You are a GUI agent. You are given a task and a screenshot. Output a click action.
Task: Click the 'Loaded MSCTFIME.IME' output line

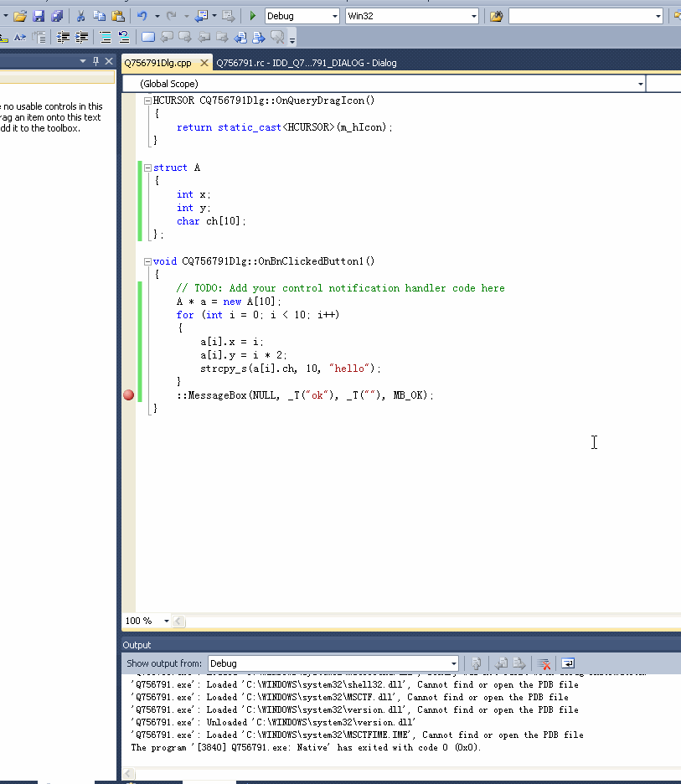click(357, 735)
